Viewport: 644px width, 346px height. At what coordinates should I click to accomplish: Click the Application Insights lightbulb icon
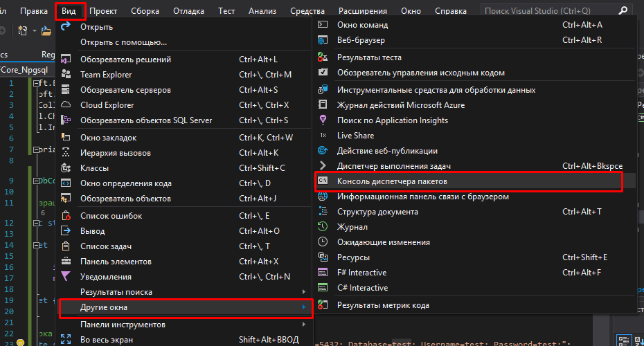[323, 120]
